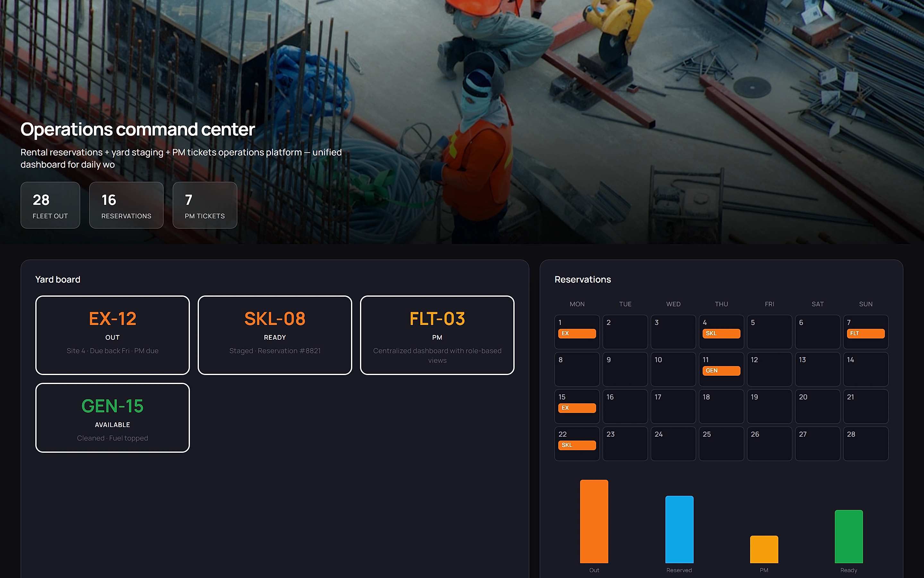Click the Yard board heading

(58, 279)
